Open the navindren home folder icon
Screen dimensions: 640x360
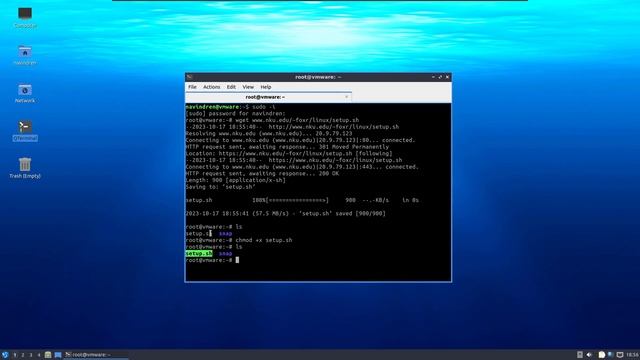click(25, 55)
